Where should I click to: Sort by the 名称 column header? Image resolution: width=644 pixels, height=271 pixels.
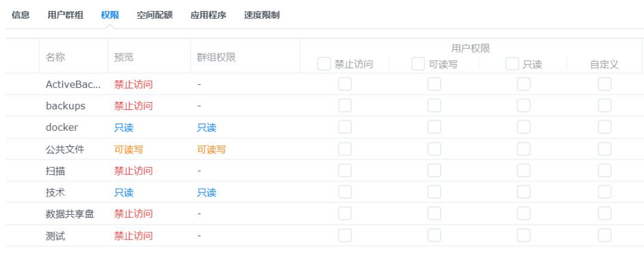[56, 57]
